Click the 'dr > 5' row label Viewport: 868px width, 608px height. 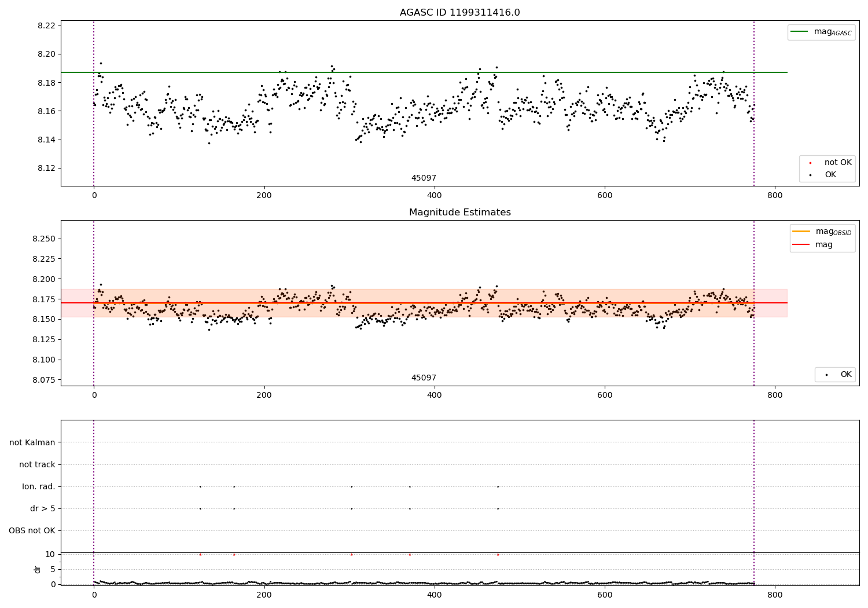point(43,508)
